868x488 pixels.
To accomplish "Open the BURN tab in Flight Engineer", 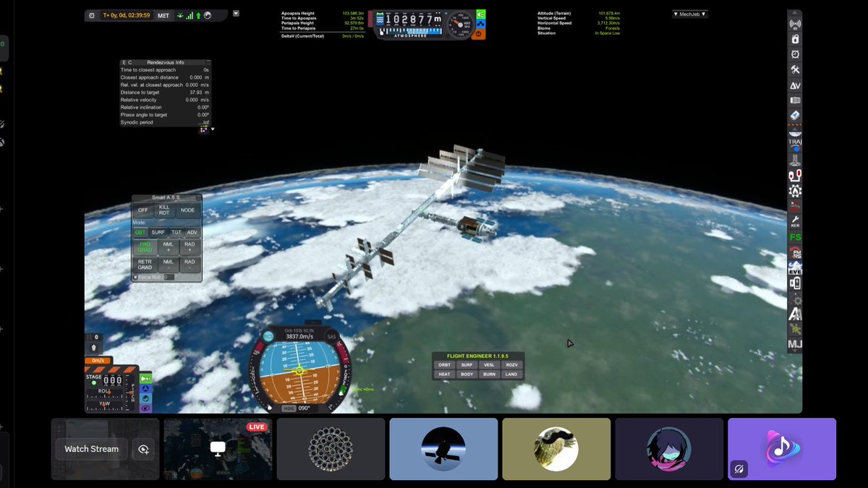I will coord(489,374).
